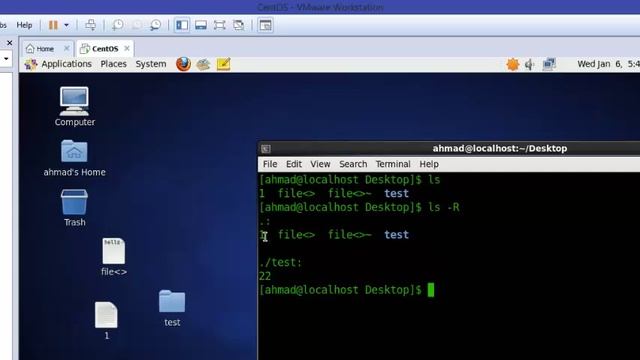Screen dimensions: 640x360
Task: Enter full screen mode icon
Action: point(220,25)
